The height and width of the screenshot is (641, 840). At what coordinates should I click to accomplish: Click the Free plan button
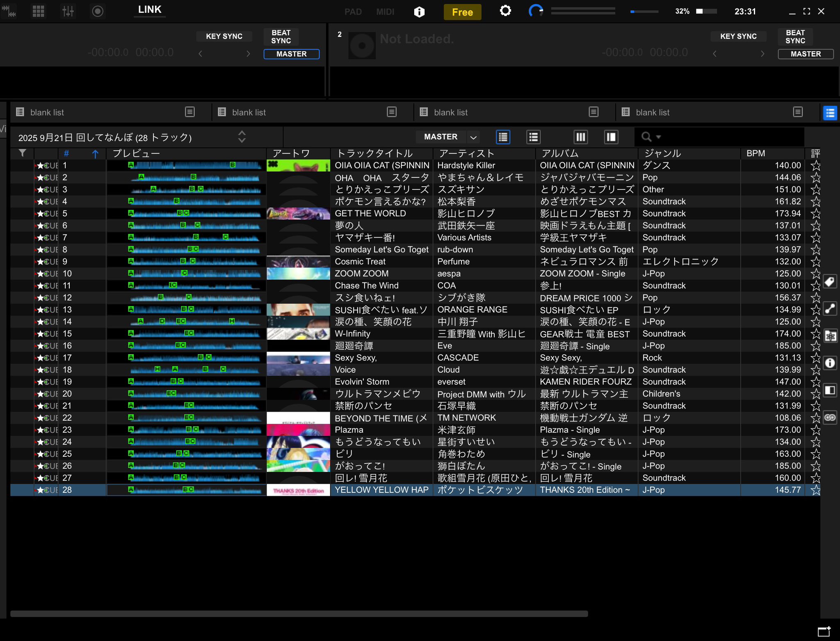(x=462, y=12)
